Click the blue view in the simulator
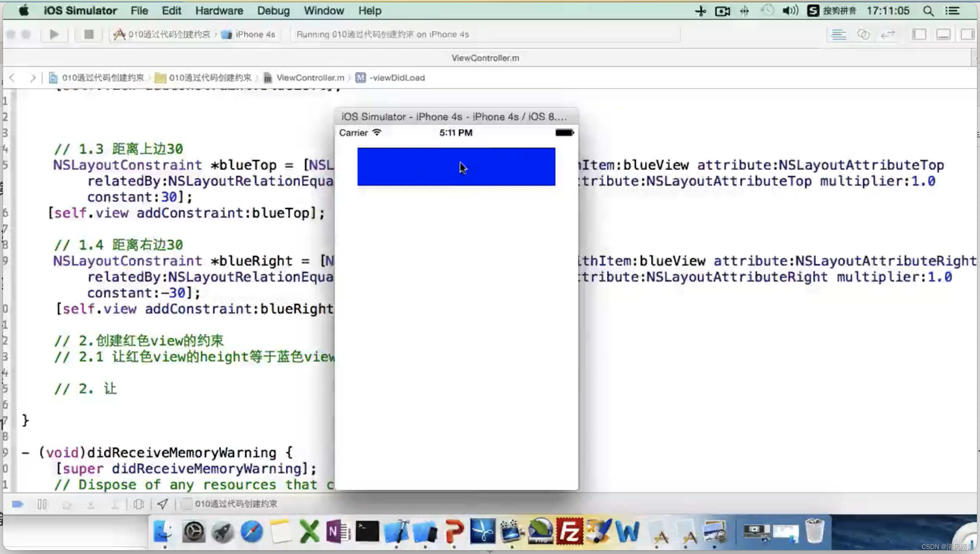980x554 pixels. [x=456, y=167]
